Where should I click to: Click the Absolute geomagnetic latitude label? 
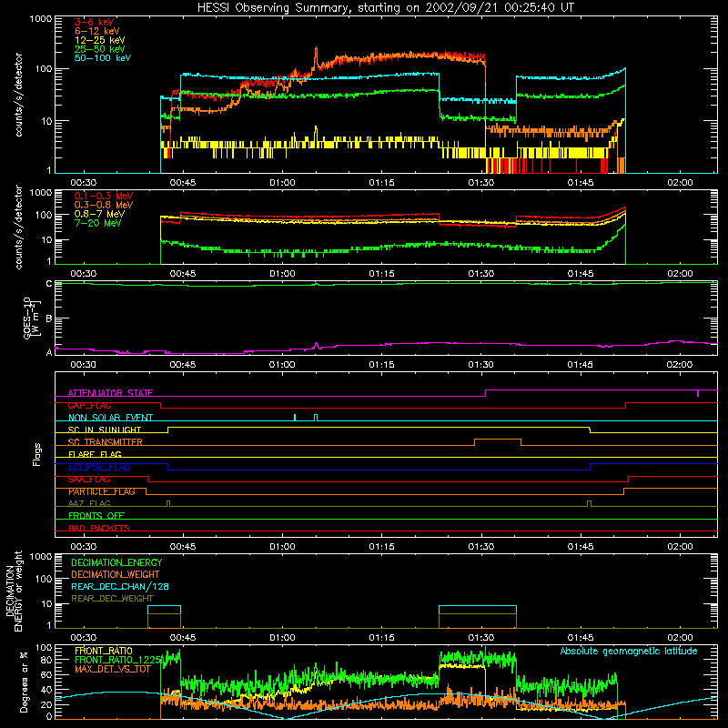pyautogui.click(x=629, y=651)
